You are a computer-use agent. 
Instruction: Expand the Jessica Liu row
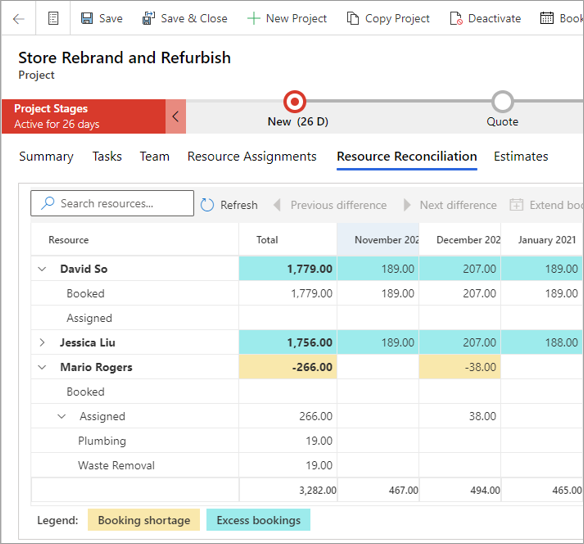(x=42, y=343)
